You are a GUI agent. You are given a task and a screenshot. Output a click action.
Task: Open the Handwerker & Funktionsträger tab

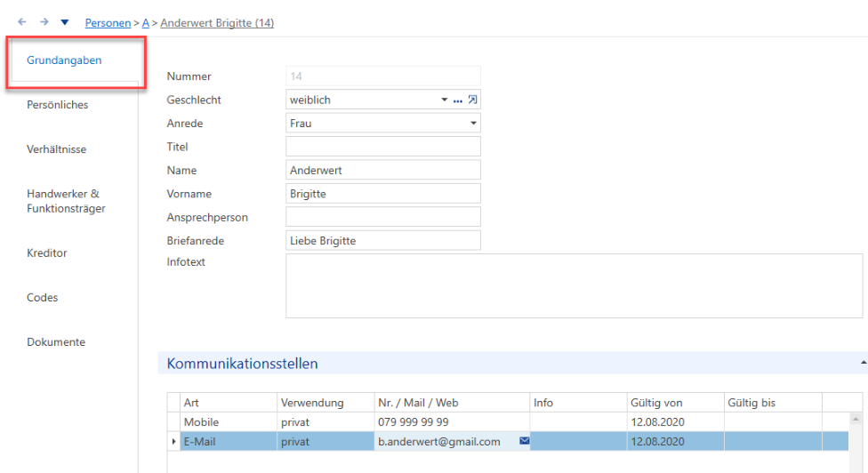tap(66, 201)
